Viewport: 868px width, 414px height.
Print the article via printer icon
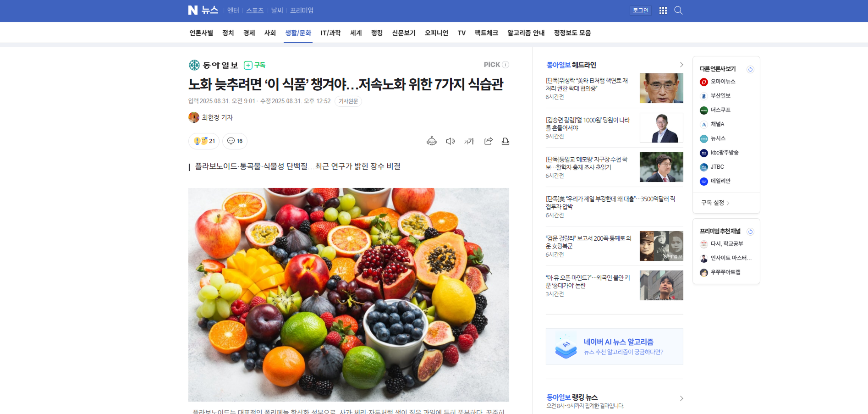tap(505, 141)
